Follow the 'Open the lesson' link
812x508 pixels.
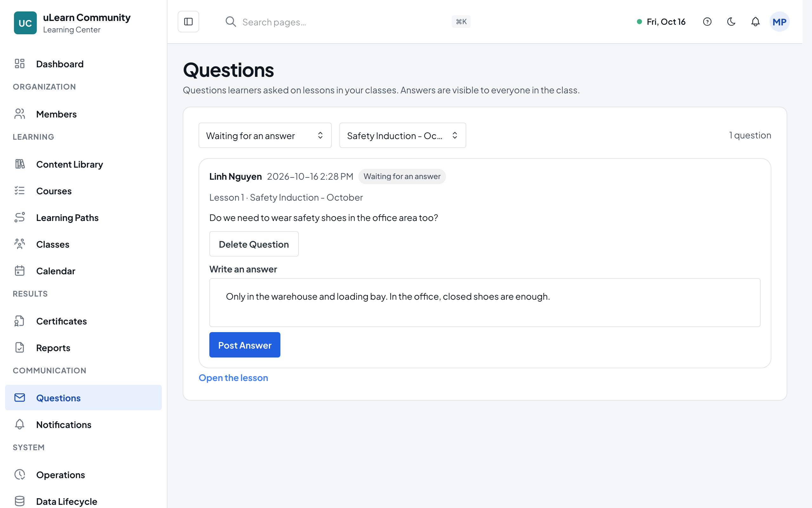(x=233, y=378)
